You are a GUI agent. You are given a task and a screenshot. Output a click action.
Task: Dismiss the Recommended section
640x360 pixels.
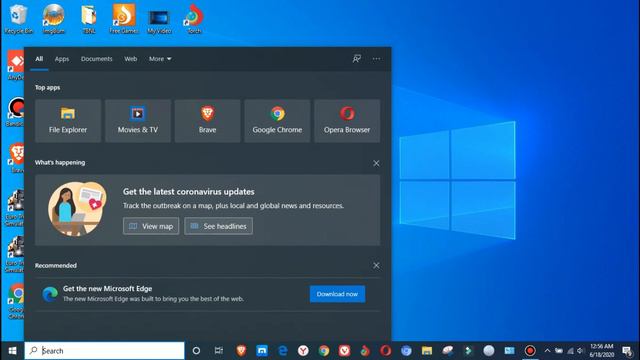(x=376, y=266)
